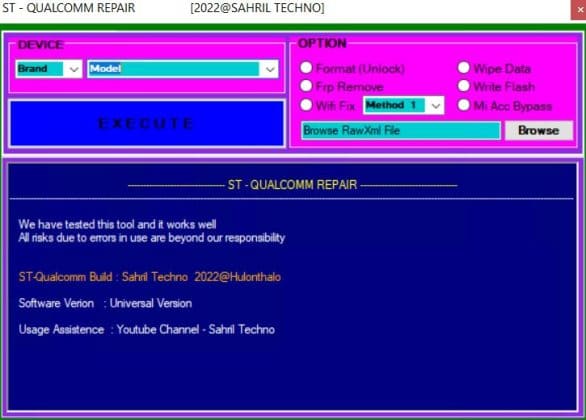Select the Frp Remove radio option
The width and height of the screenshot is (586, 420).
306,86
